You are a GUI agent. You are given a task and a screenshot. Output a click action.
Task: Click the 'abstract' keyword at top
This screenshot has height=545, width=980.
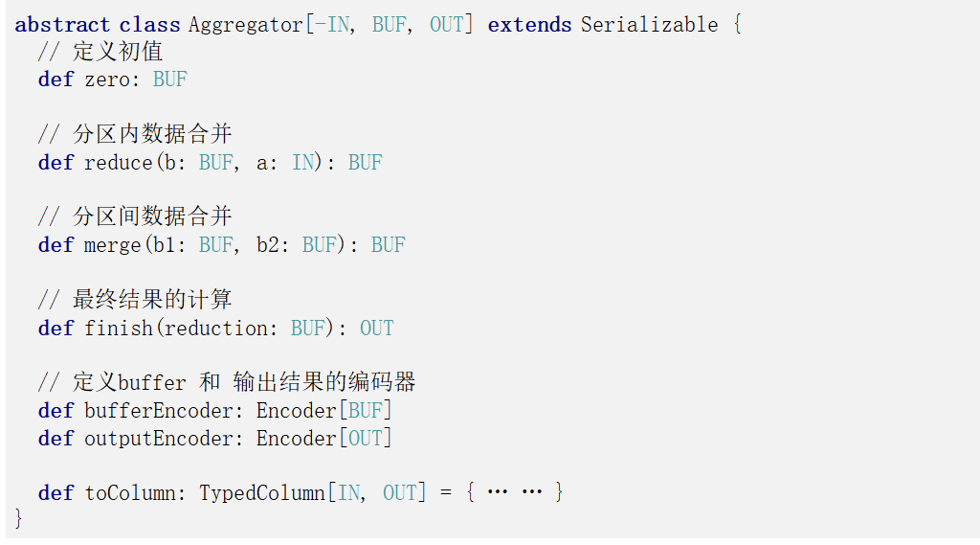pos(62,24)
